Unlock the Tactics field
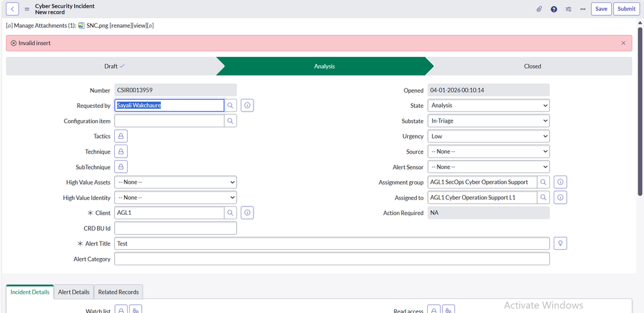The width and height of the screenshot is (644, 313). (121, 136)
